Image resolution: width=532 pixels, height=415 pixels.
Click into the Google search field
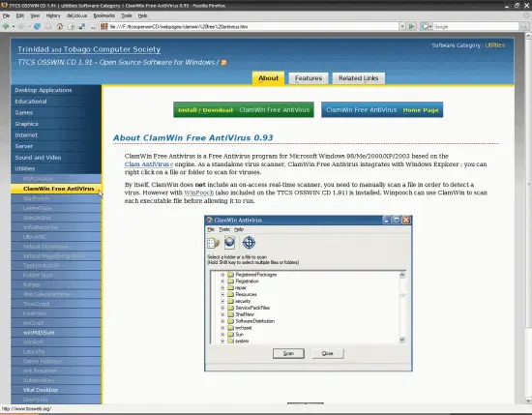(476, 27)
